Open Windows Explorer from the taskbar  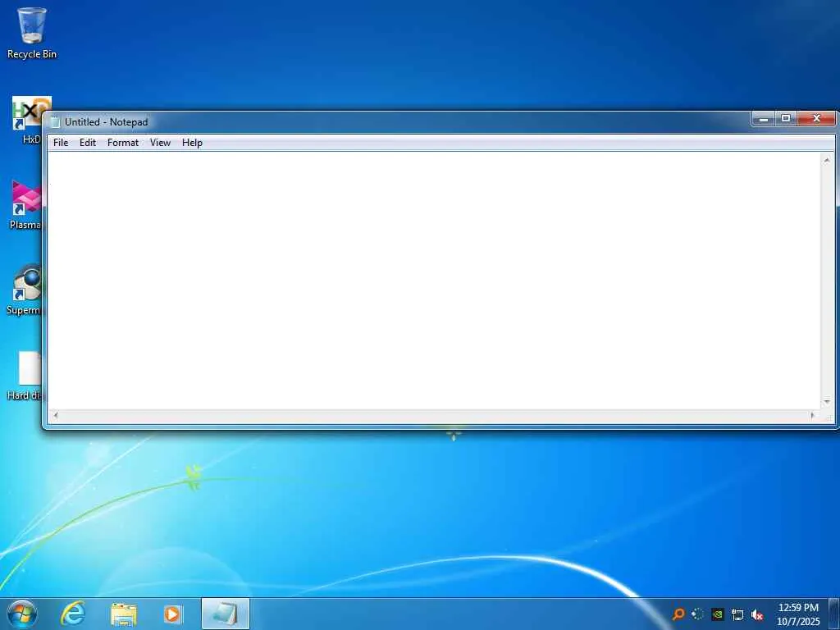coord(124,614)
